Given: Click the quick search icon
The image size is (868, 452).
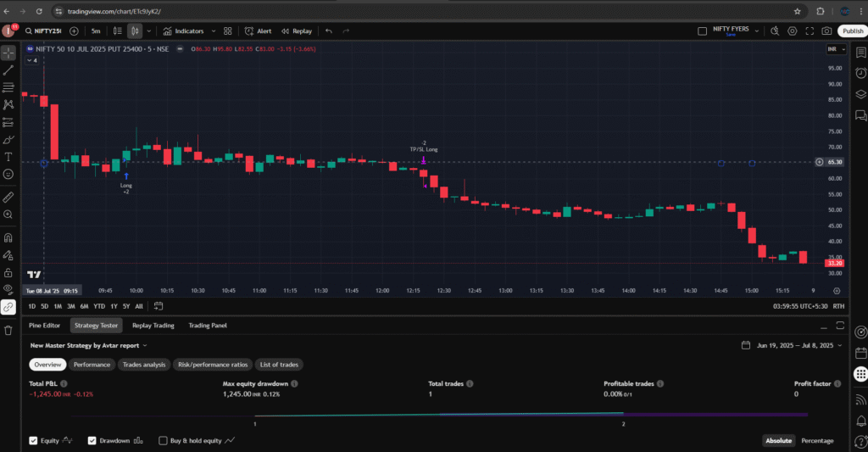Looking at the screenshot, I should pos(775,31).
